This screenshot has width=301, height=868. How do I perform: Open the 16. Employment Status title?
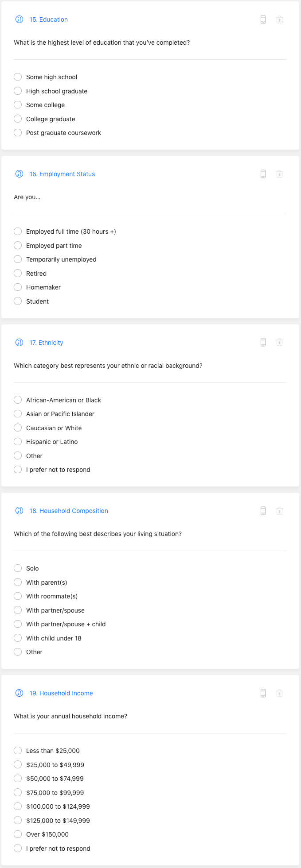pos(62,174)
